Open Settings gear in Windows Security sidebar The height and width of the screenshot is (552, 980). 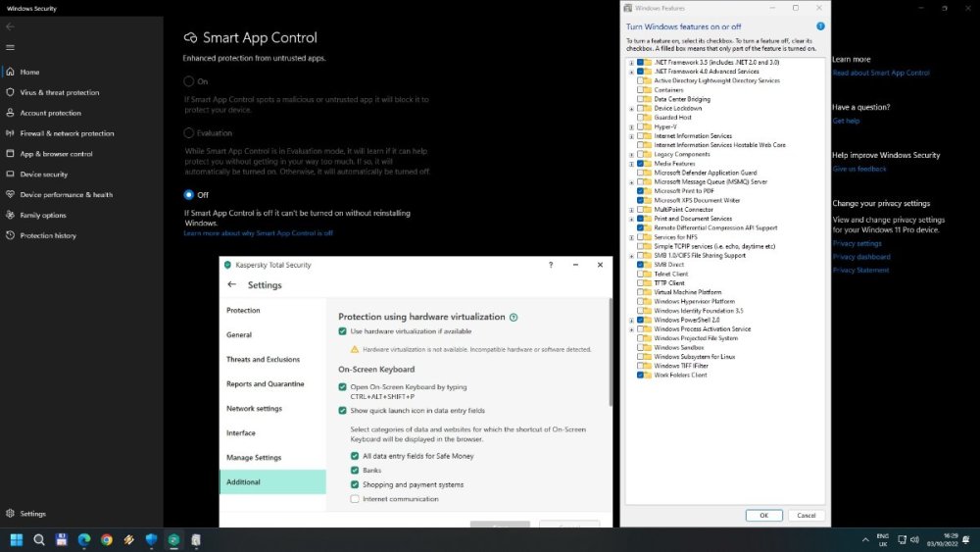(x=10, y=513)
